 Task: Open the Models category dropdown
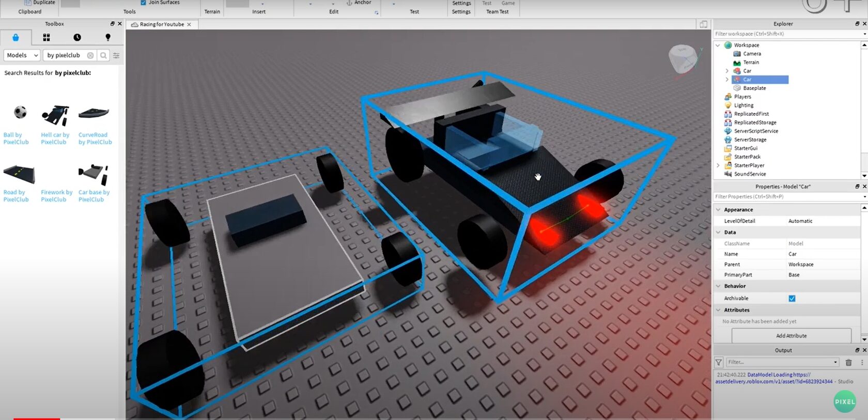click(22, 55)
